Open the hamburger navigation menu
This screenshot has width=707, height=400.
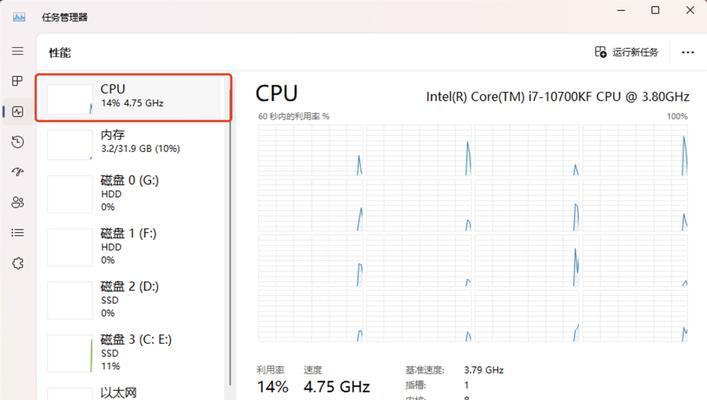18,51
